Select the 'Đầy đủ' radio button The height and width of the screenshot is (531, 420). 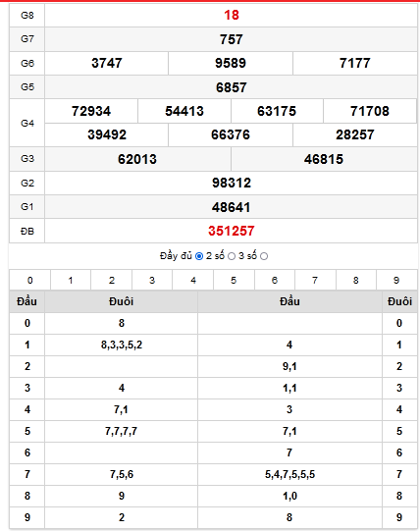pos(199,256)
